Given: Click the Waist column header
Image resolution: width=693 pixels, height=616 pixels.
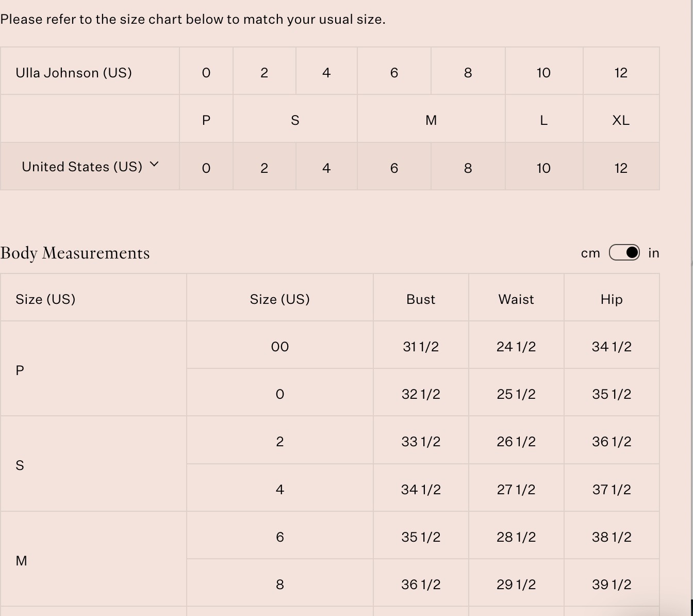Looking at the screenshot, I should coord(516,299).
